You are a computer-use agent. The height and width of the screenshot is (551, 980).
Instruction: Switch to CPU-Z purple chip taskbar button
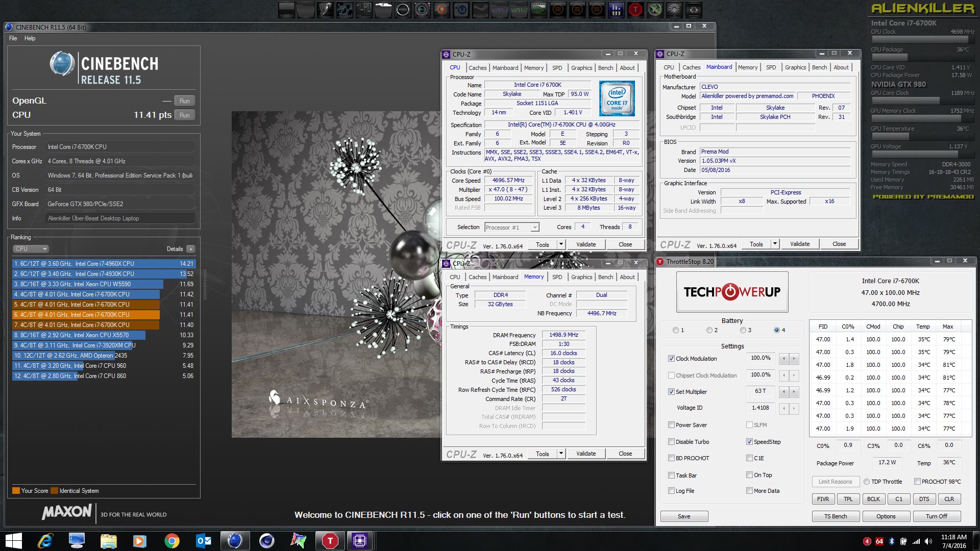(360, 541)
